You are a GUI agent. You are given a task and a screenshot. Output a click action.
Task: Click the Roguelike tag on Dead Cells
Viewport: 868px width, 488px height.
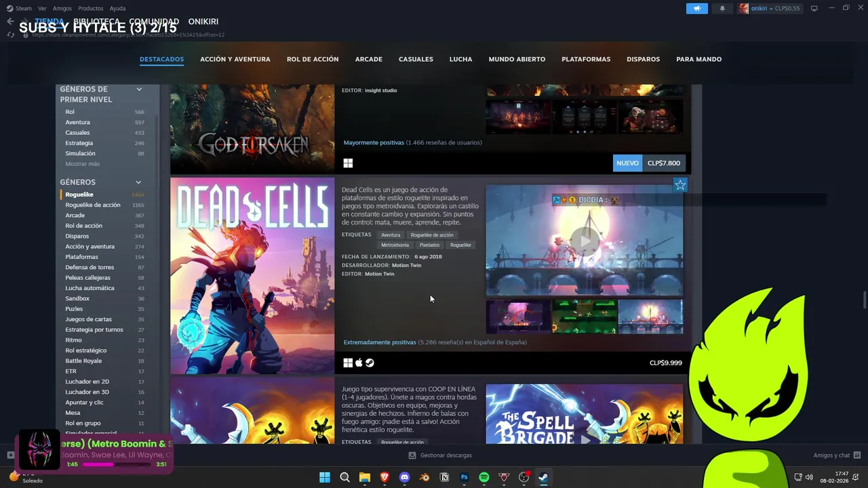[460, 245]
